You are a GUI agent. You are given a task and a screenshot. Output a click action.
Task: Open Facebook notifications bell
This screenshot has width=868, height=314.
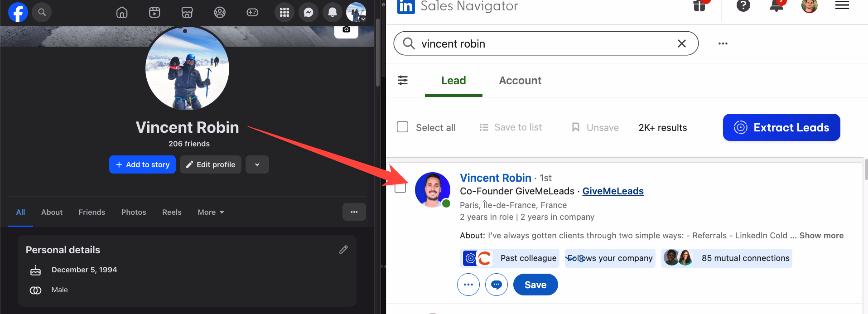[x=333, y=12]
